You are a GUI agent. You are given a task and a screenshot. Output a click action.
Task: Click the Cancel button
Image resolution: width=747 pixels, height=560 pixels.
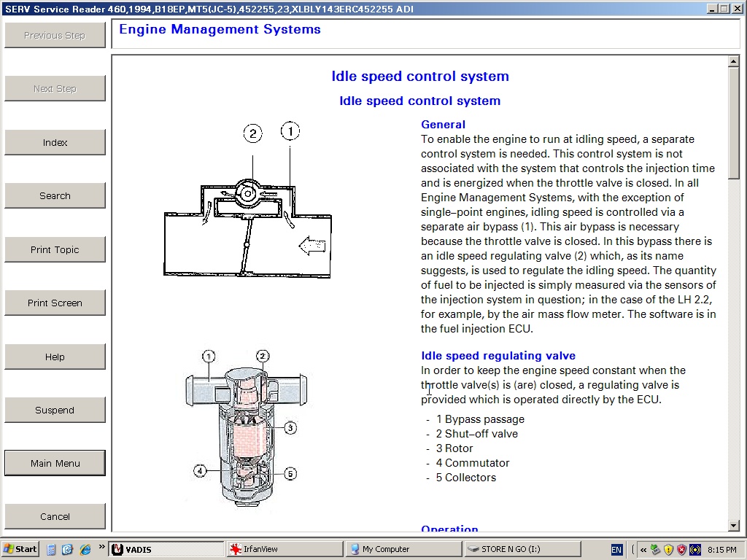[55, 517]
